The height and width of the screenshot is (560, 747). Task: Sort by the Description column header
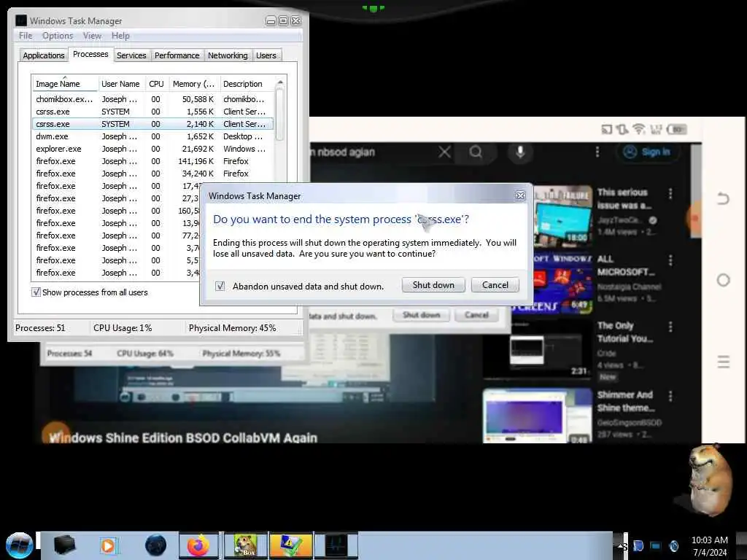pos(247,83)
